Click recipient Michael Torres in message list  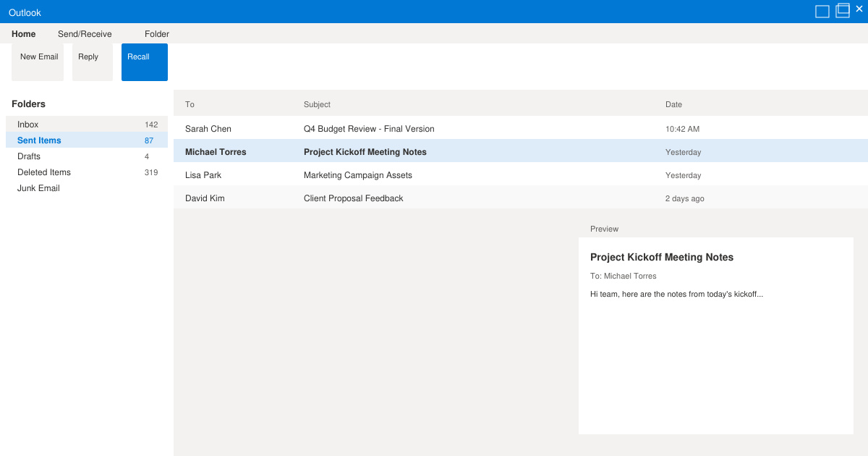[216, 152]
